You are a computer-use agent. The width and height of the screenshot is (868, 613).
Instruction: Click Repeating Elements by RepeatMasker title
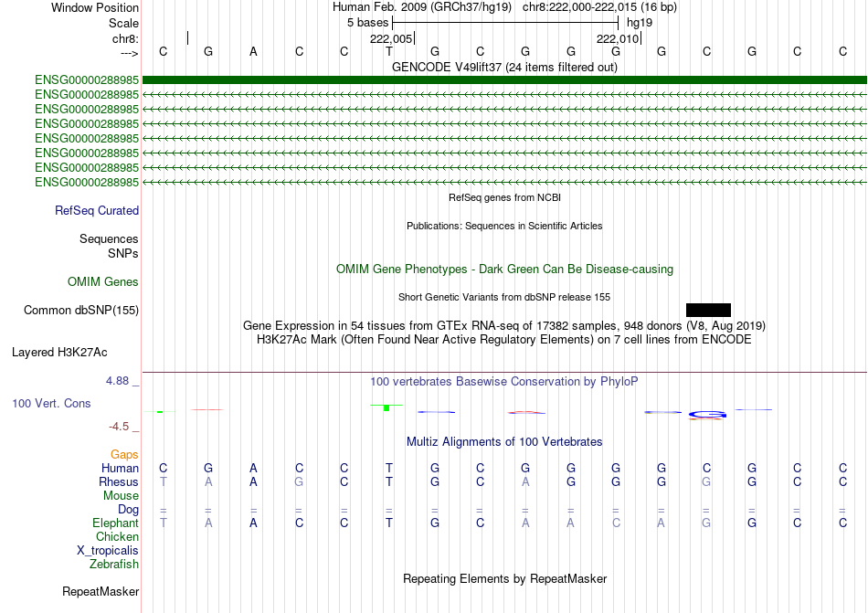(504, 578)
